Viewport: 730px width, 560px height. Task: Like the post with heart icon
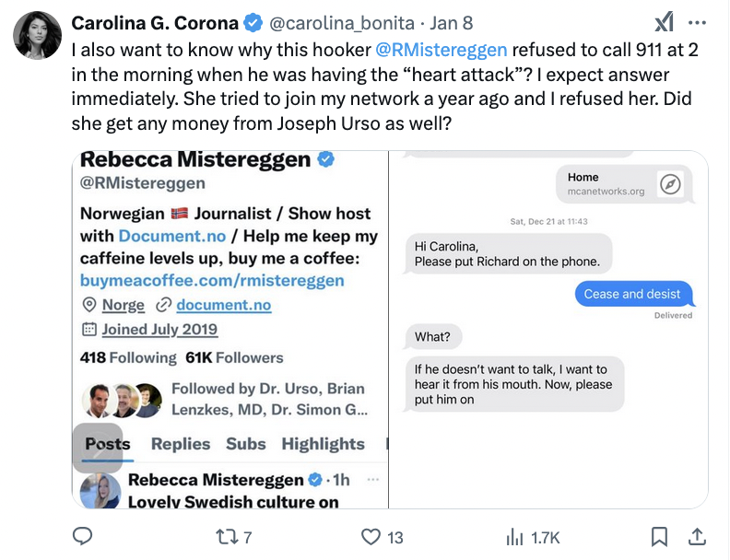tap(371, 536)
